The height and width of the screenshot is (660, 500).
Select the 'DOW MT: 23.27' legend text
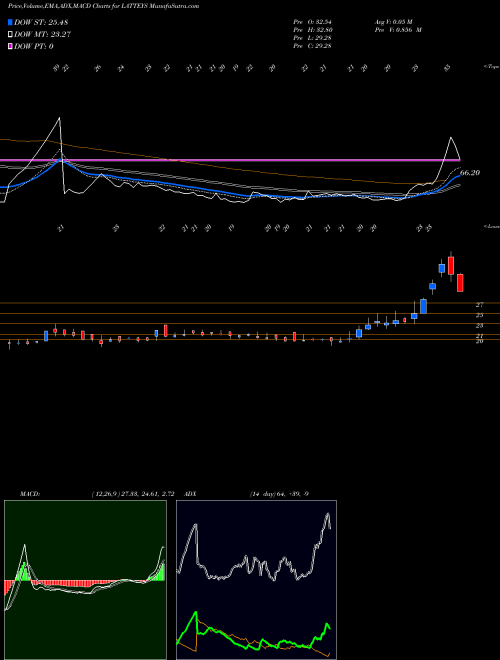click(x=42, y=35)
